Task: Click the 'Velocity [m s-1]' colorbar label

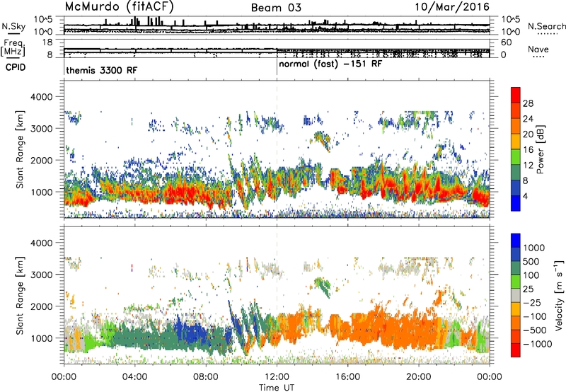Action: coord(559,295)
